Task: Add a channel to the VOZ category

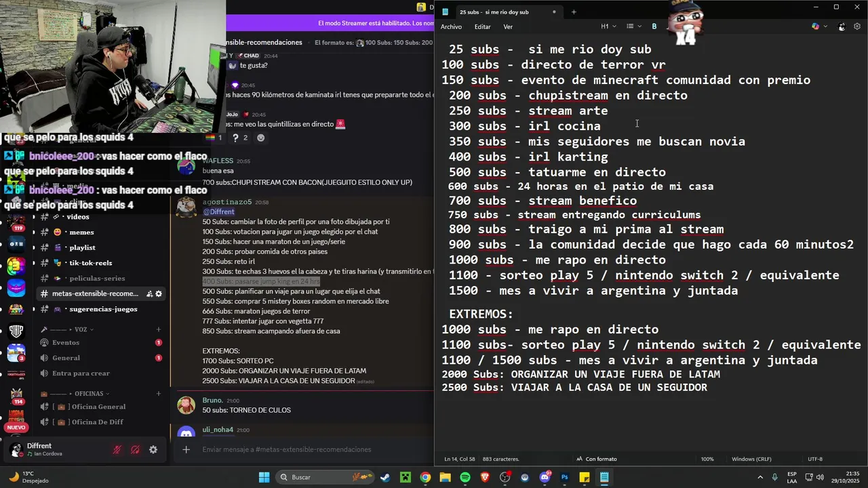Action: (x=159, y=329)
